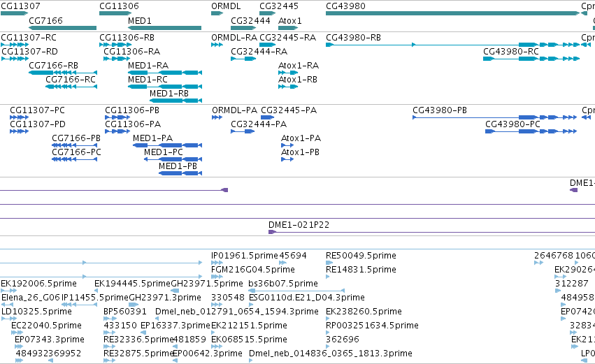Image resolution: width=595 pixels, height=364 pixels.
Task: Select the MED1-RA transcript label
Action: [148, 66]
